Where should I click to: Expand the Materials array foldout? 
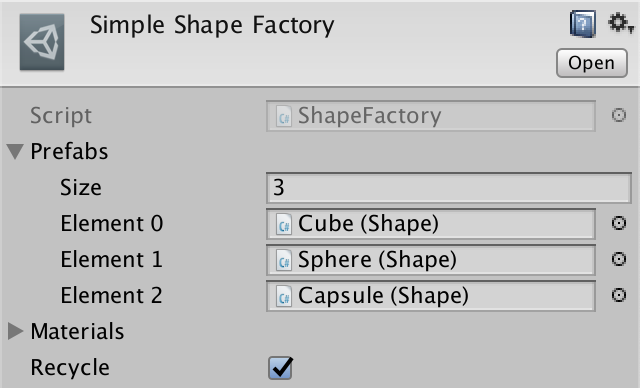pos(16,331)
